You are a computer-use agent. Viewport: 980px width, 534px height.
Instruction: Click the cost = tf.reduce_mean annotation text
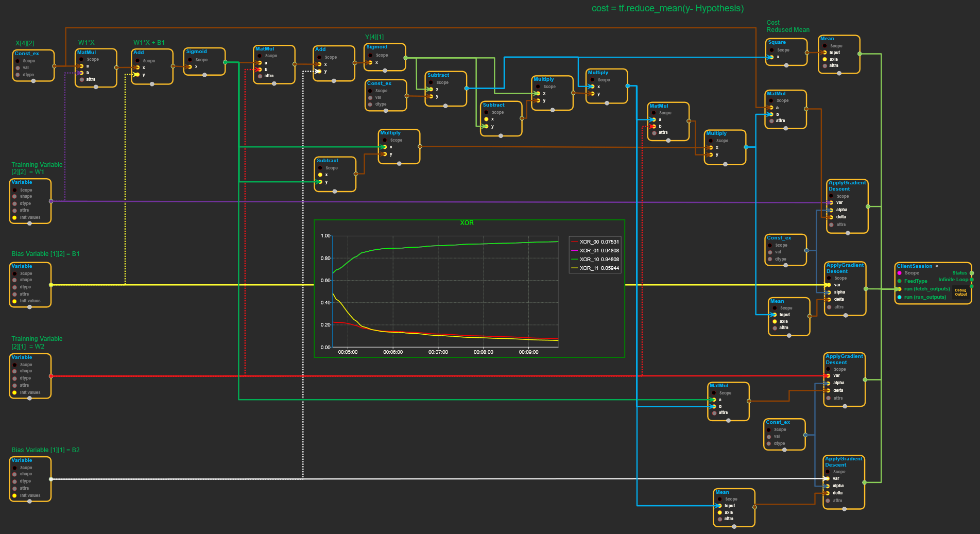pos(667,8)
